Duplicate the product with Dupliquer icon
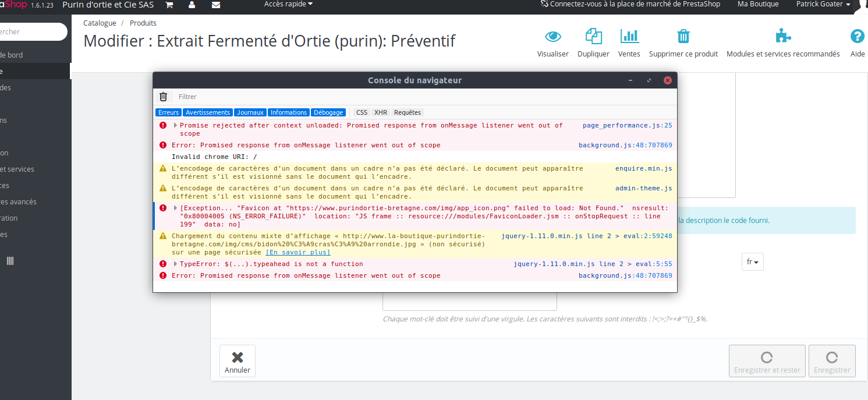The width and height of the screenshot is (868, 400). 593,36
